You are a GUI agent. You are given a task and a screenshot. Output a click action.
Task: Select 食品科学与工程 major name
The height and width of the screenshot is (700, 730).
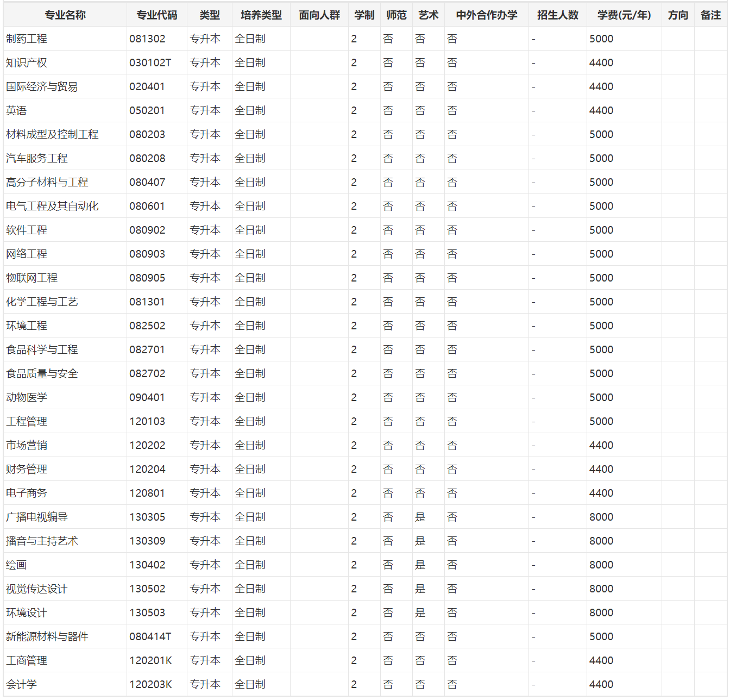click(x=42, y=350)
